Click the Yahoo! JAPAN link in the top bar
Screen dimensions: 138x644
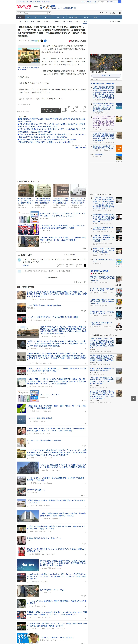86,2
